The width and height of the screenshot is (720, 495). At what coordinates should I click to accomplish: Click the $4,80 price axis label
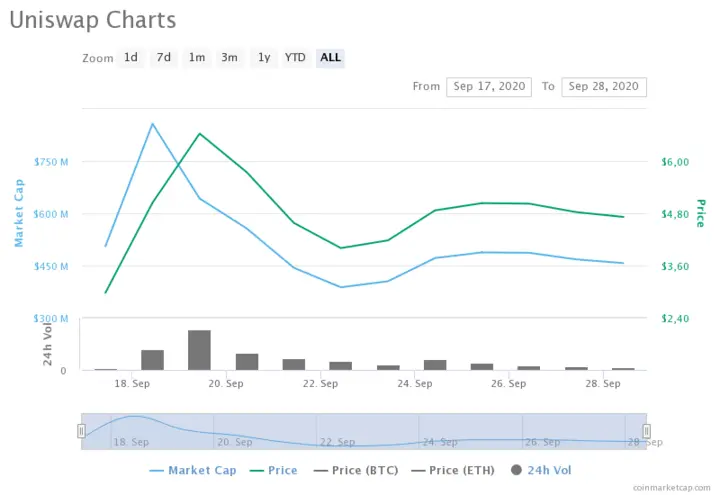click(675, 214)
